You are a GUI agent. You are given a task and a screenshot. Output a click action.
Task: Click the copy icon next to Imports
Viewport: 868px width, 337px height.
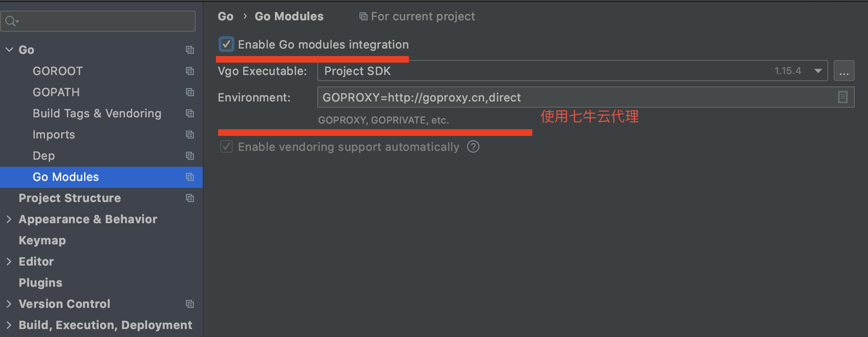point(190,135)
